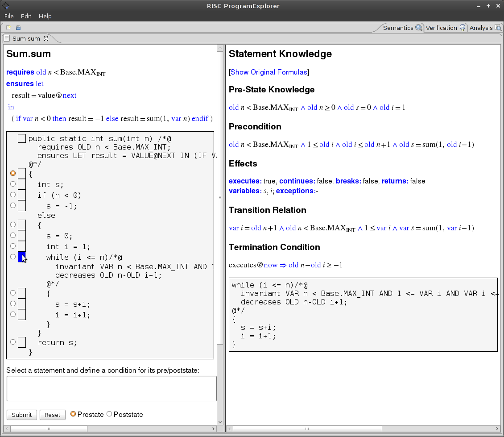Select the Poststate radio button

109,414
